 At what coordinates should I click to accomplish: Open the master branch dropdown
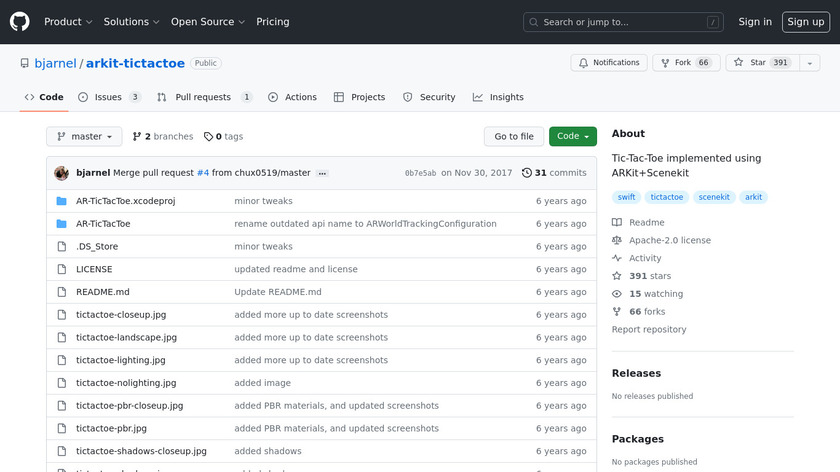[84, 137]
